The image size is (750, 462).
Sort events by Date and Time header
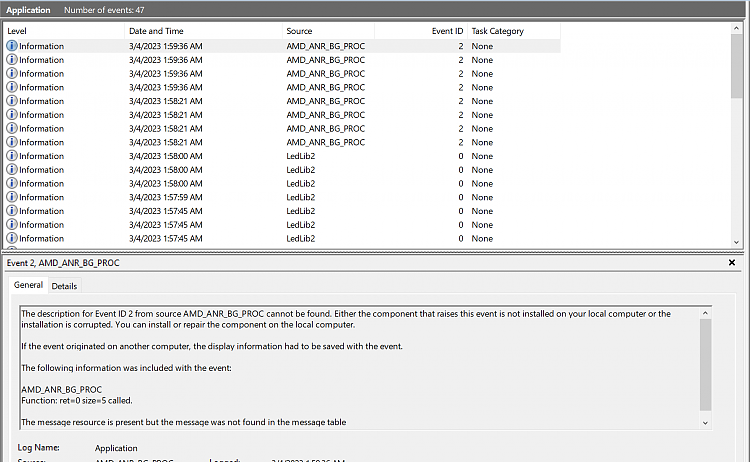pos(203,31)
